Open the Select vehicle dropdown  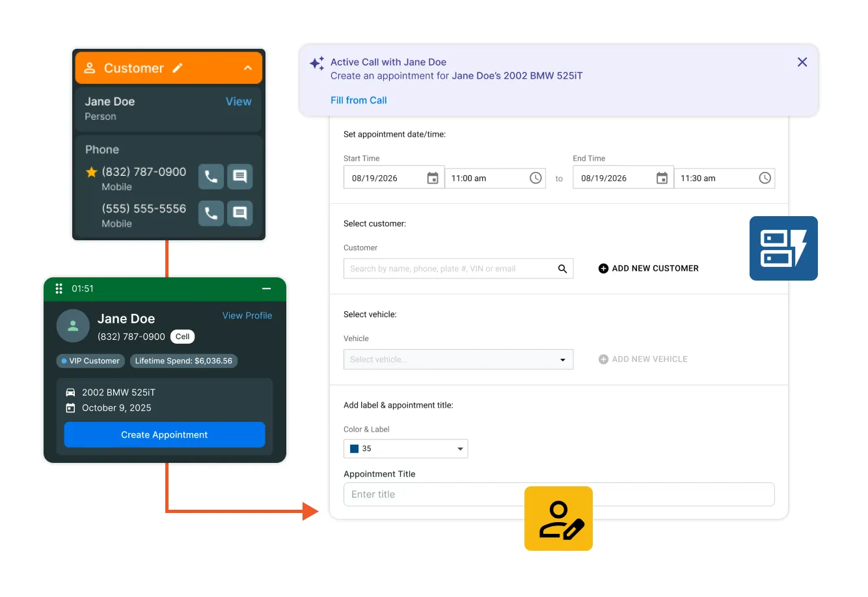pos(458,359)
